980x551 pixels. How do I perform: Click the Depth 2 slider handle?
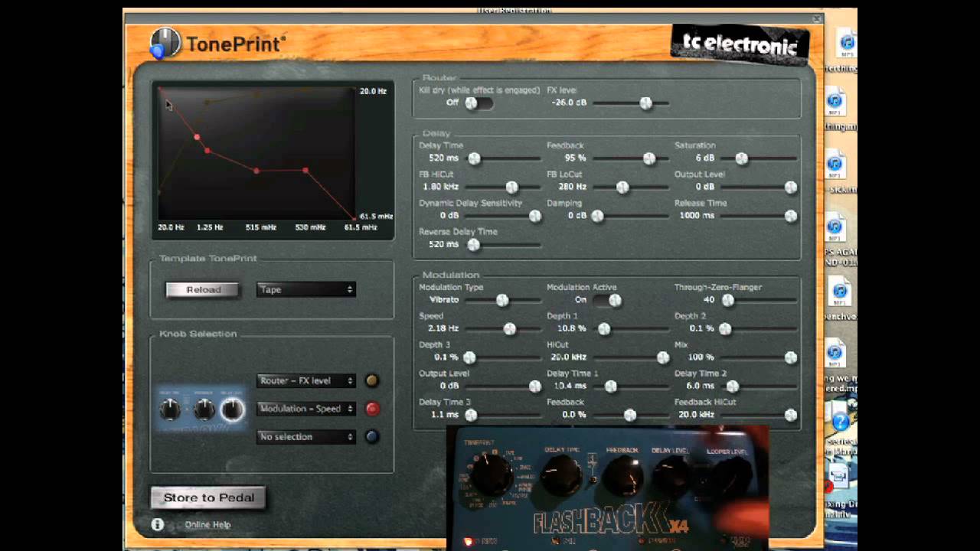pos(725,328)
